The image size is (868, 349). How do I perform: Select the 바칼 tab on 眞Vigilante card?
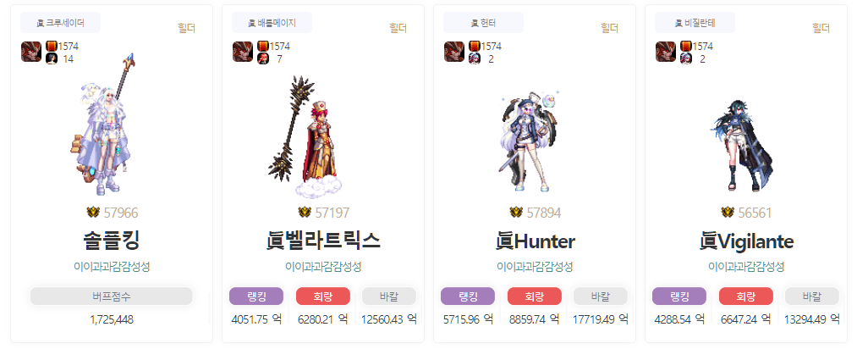pos(812,296)
